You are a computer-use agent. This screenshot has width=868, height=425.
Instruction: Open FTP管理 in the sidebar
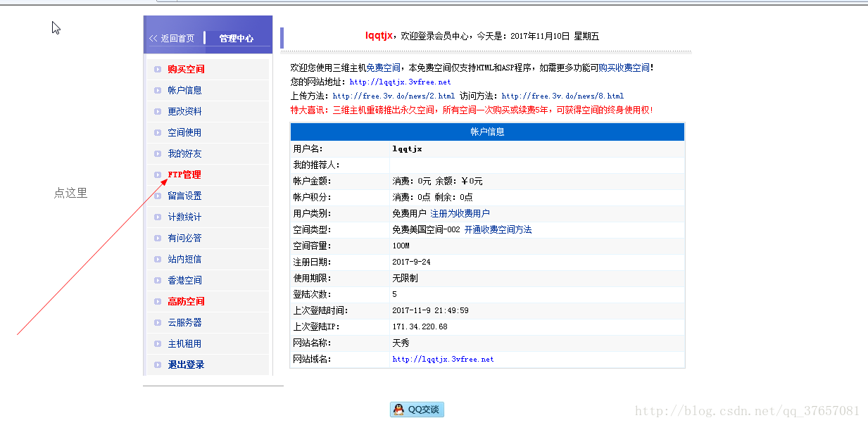pos(184,175)
